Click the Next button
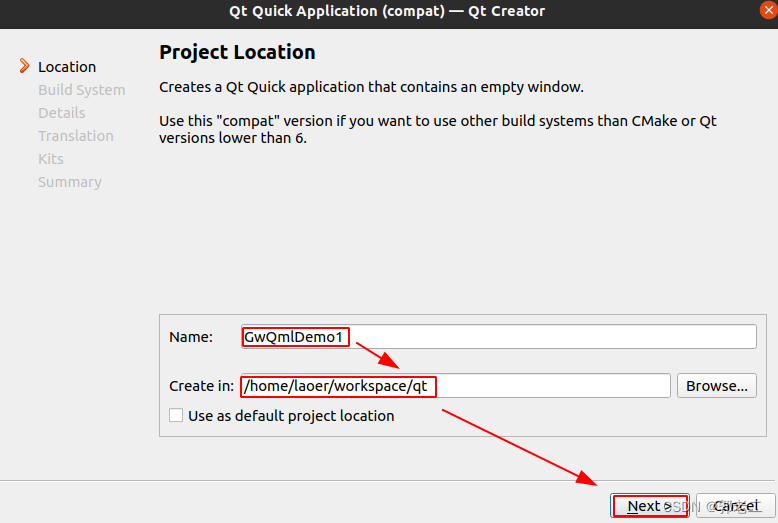 tap(649, 506)
